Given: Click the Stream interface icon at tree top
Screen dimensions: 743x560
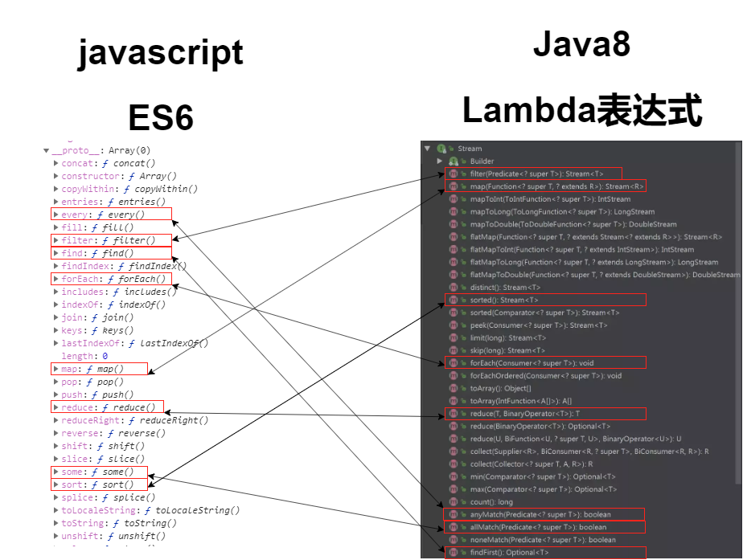Looking at the screenshot, I should point(441,148).
